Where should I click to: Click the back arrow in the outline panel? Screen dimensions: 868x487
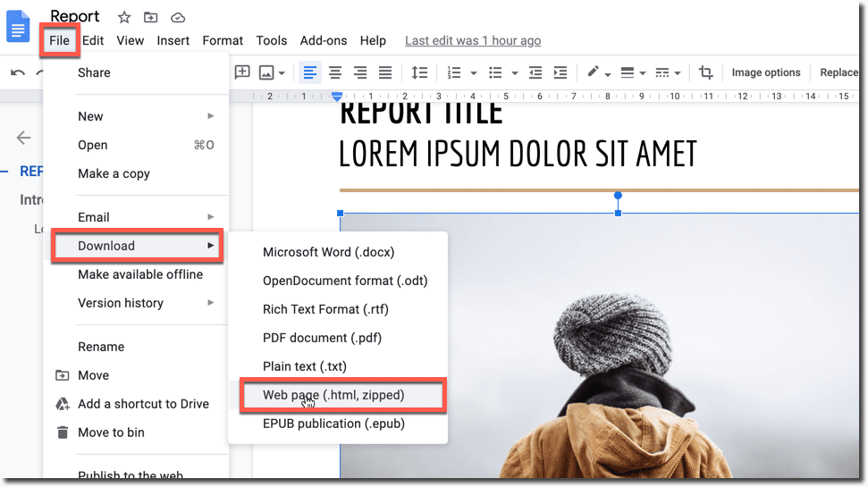tap(24, 138)
